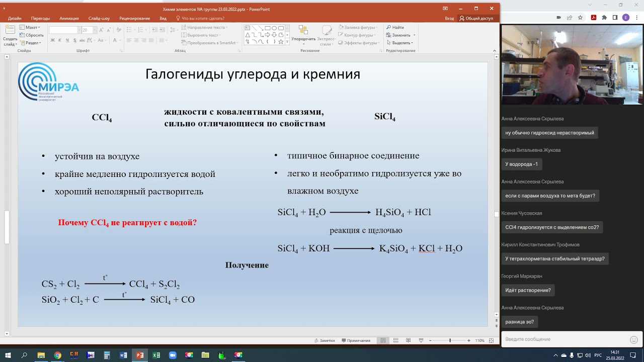Click the decrease font size icon
The height and width of the screenshot is (362, 644).
[109, 30]
